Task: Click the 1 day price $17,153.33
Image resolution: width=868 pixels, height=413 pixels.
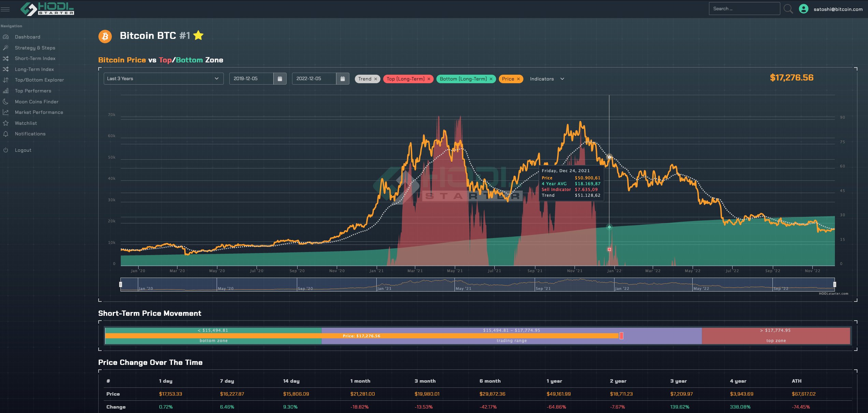Action: click(171, 394)
